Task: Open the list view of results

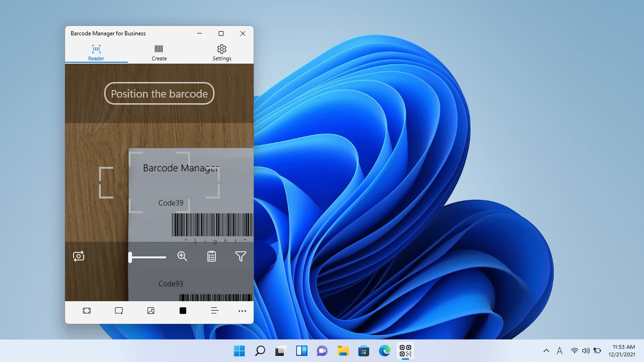Action: click(215, 311)
